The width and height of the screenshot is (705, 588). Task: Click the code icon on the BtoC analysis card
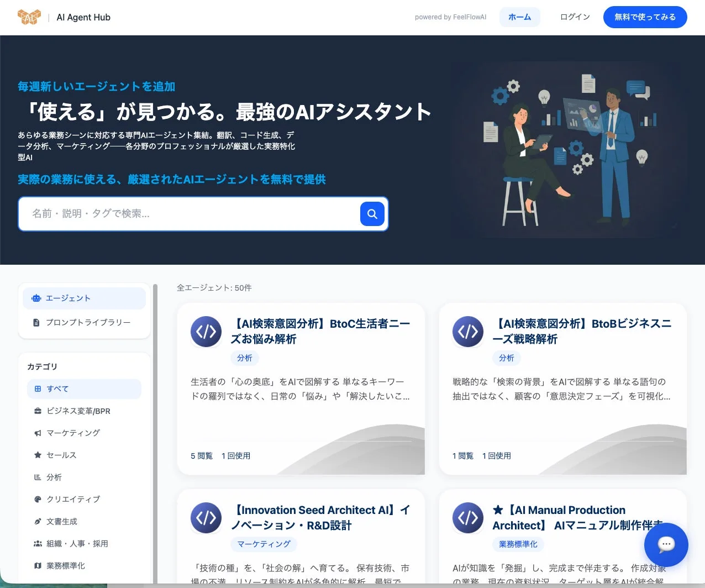point(206,331)
